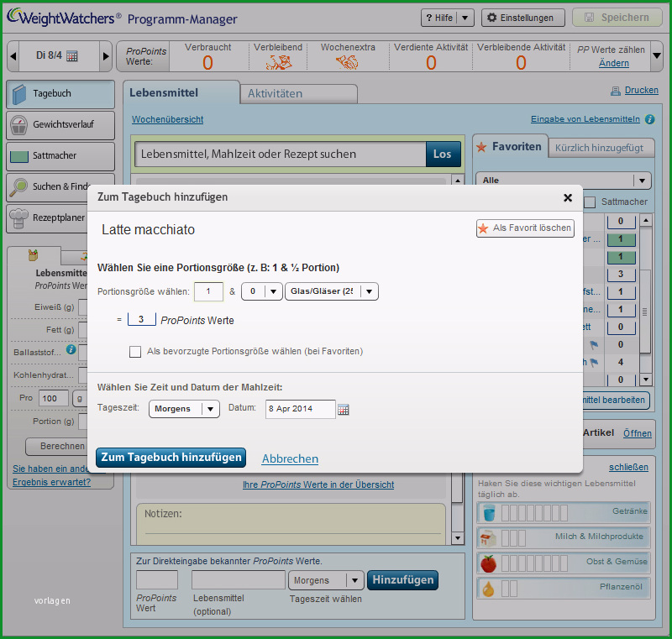Click the apple Obst & Gemüse icon
This screenshot has height=639, width=672.
tap(488, 563)
